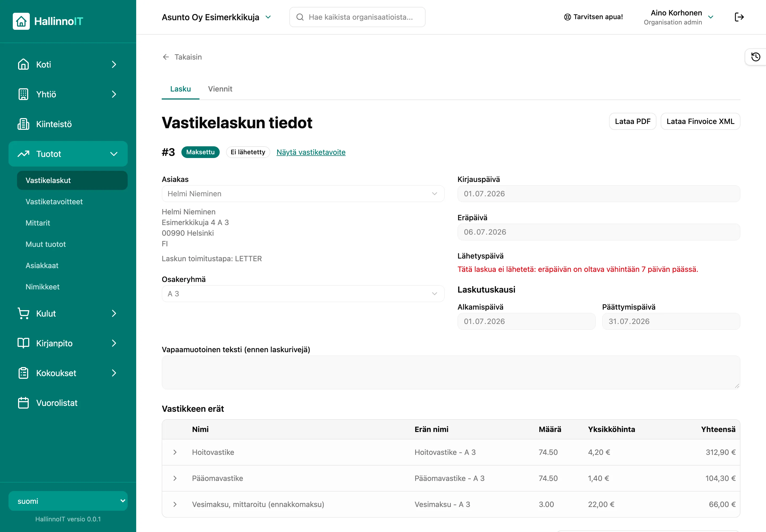Click the HallinnoIT home logo icon
The width and height of the screenshot is (766, 532).
coord(21,21)
